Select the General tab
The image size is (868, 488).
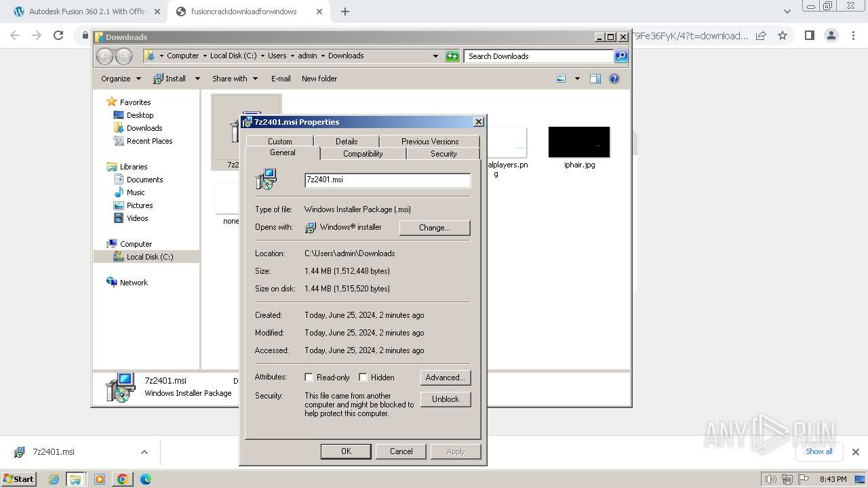point(283,152)
